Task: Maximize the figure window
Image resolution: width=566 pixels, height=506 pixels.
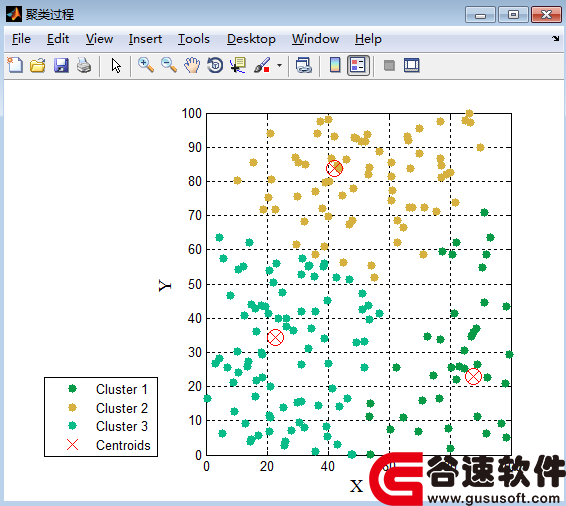Action: point(513,15)
